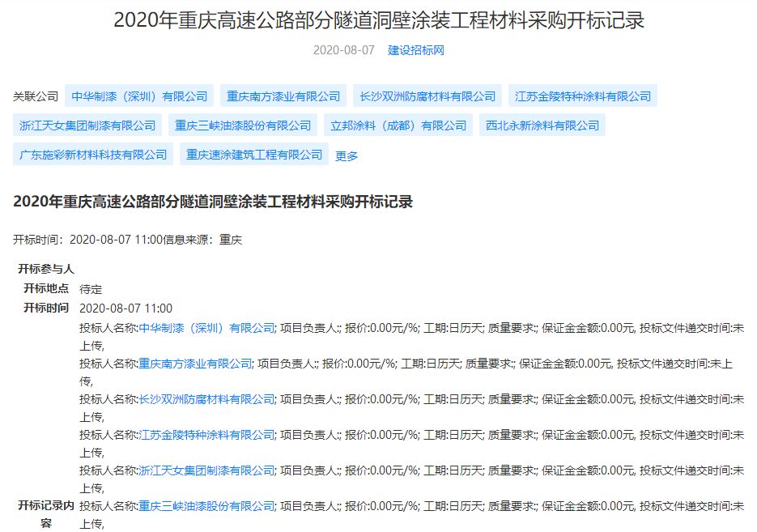This screenshot has height=532, width=757.
Task: Select the 西北永新涂料有限公司 company tag
Action: (542, 126)
